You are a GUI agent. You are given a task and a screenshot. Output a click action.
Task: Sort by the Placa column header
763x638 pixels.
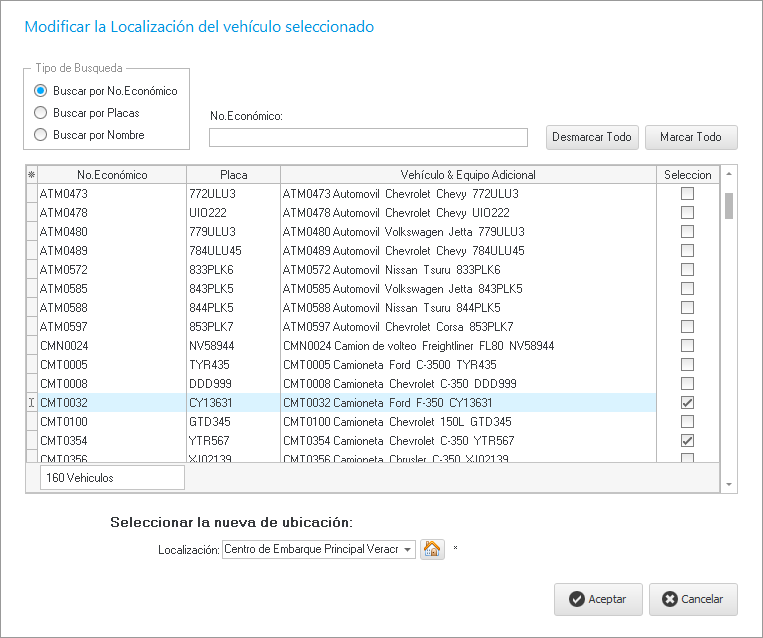[232, 175]
